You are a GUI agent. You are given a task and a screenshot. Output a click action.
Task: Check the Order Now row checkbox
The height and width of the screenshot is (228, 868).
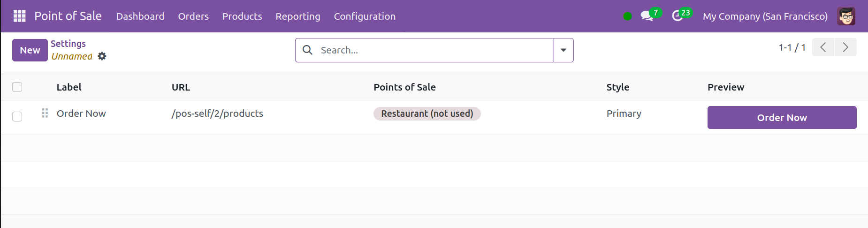pos(17,116)
